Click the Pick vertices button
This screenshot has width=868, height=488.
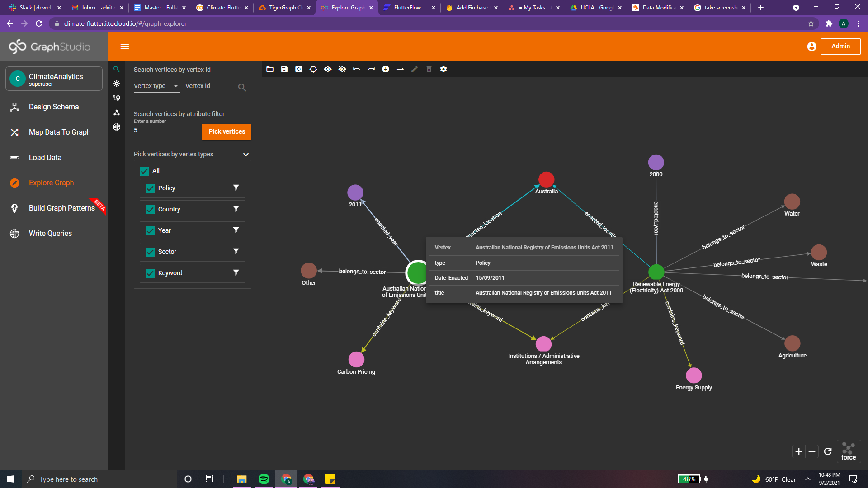pos(226,131)
